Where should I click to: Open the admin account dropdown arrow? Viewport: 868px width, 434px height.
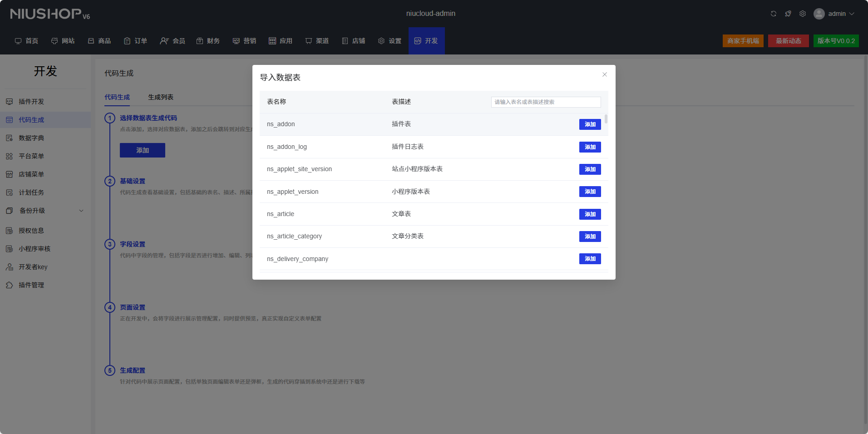tap(852, 14)
